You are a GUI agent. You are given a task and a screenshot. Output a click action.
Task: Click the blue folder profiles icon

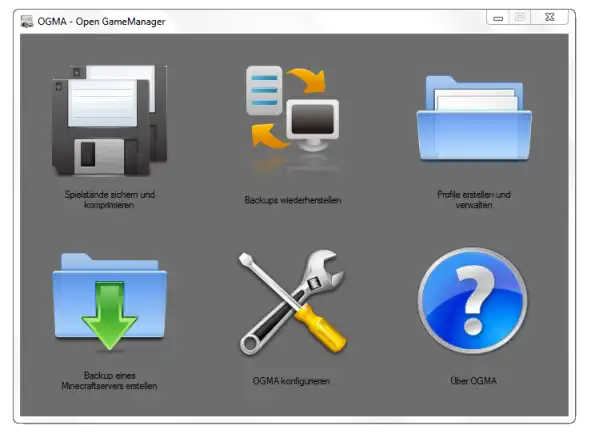point(474,118)
